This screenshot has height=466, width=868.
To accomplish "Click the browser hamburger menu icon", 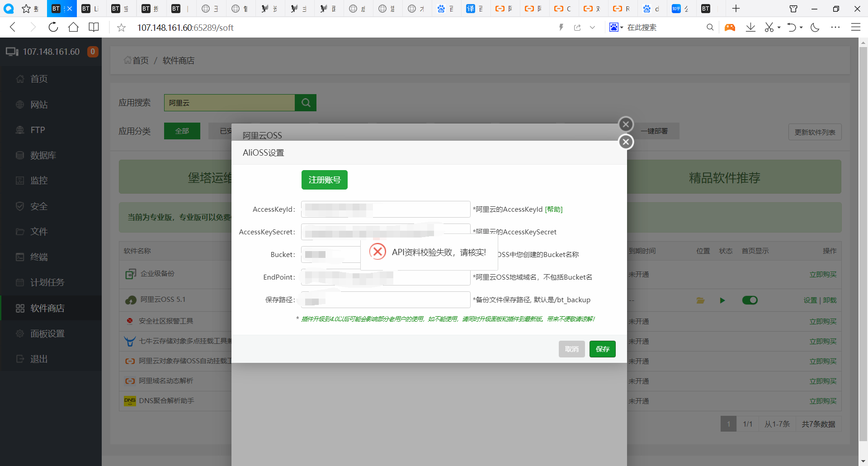I will click(x=855, y=27).
